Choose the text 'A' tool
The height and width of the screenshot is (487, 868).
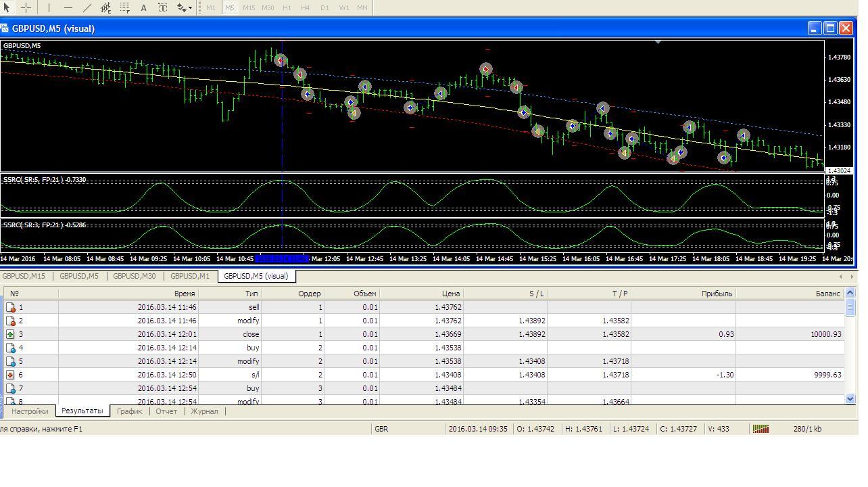144,7
